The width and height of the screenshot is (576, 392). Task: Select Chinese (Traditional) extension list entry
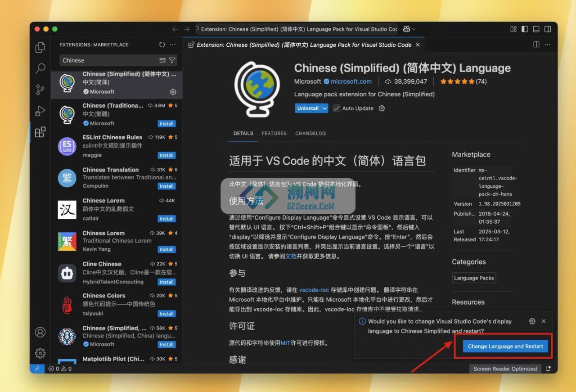[x=117, y=114]
